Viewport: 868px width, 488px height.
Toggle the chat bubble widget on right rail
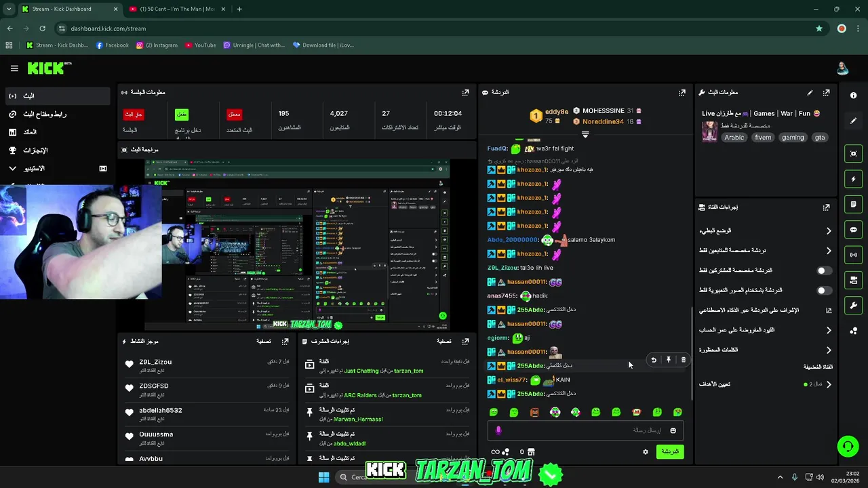point(854,230)
